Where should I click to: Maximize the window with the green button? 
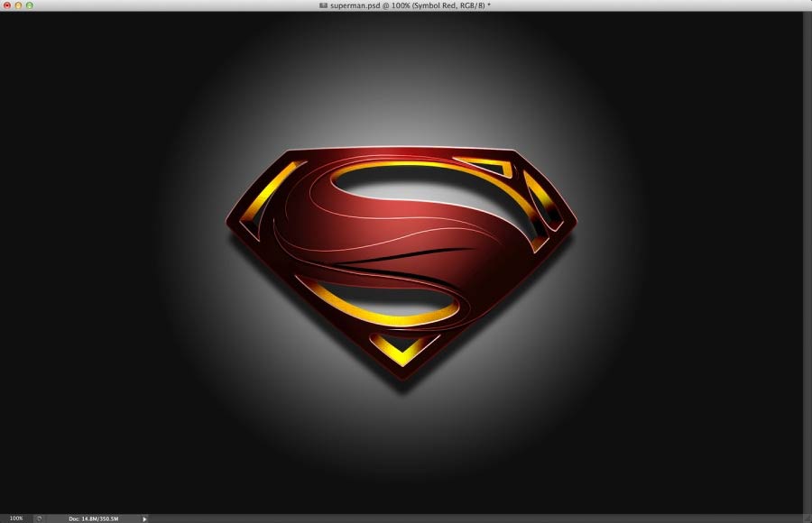(30, 5)
